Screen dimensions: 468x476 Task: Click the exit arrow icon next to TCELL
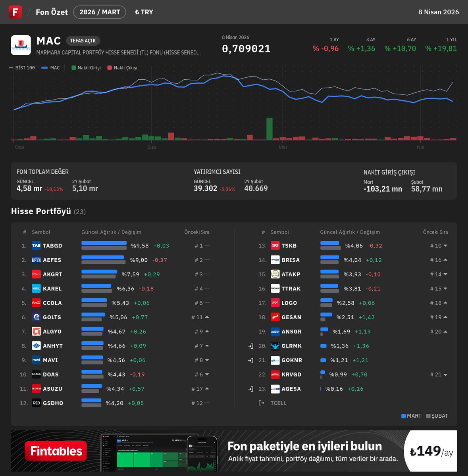click(261, 403)
